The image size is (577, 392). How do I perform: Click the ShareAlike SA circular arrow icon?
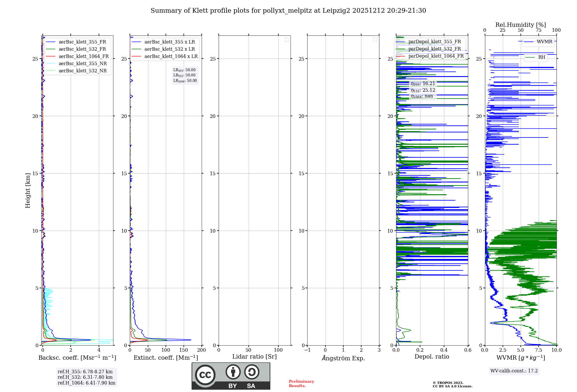252,372
